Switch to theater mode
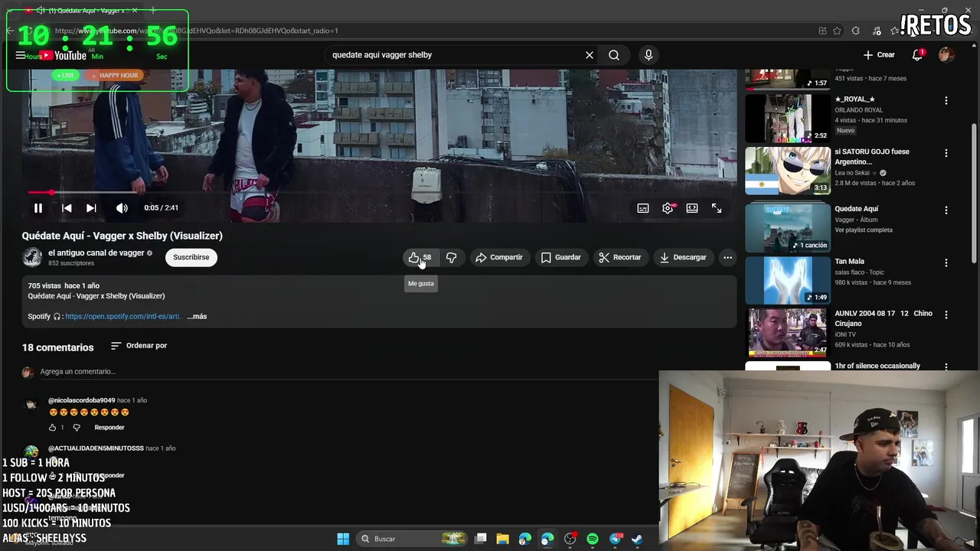 [x=692, y=208]
